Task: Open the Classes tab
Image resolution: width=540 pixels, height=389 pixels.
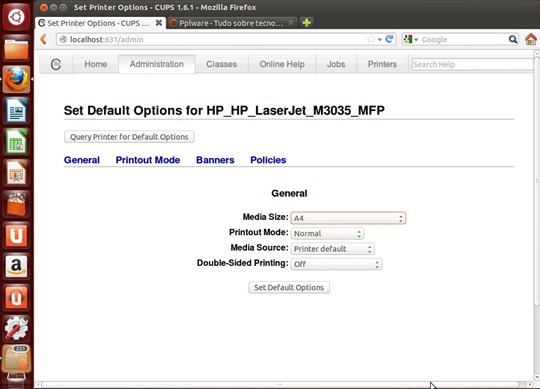Action: [x=221, y=64]
